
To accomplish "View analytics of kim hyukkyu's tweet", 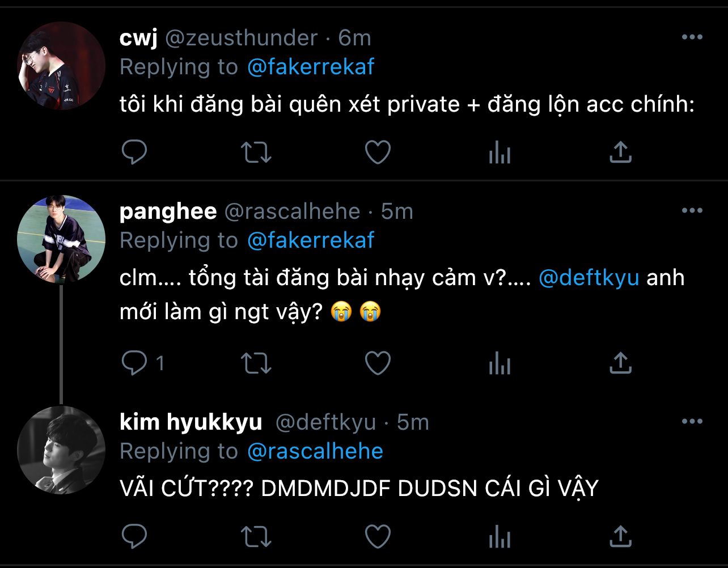I will pyautogui.click(x=500, y=536).
